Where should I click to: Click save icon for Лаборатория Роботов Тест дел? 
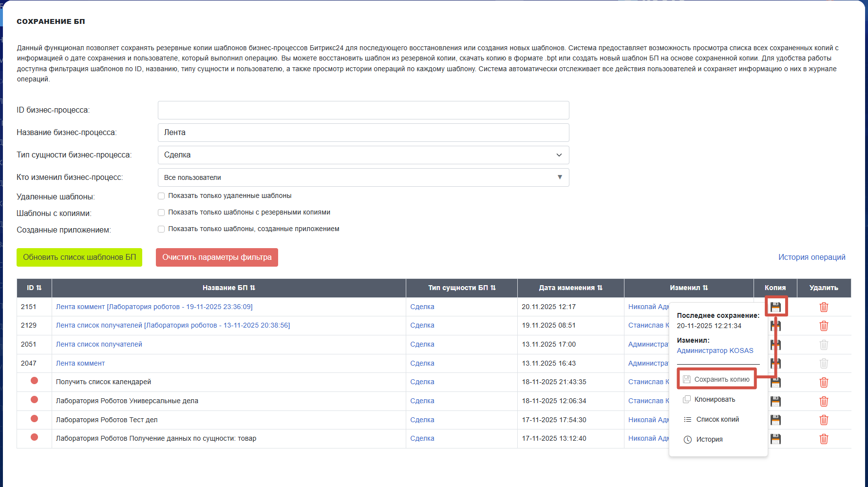[x=775, y=420]
